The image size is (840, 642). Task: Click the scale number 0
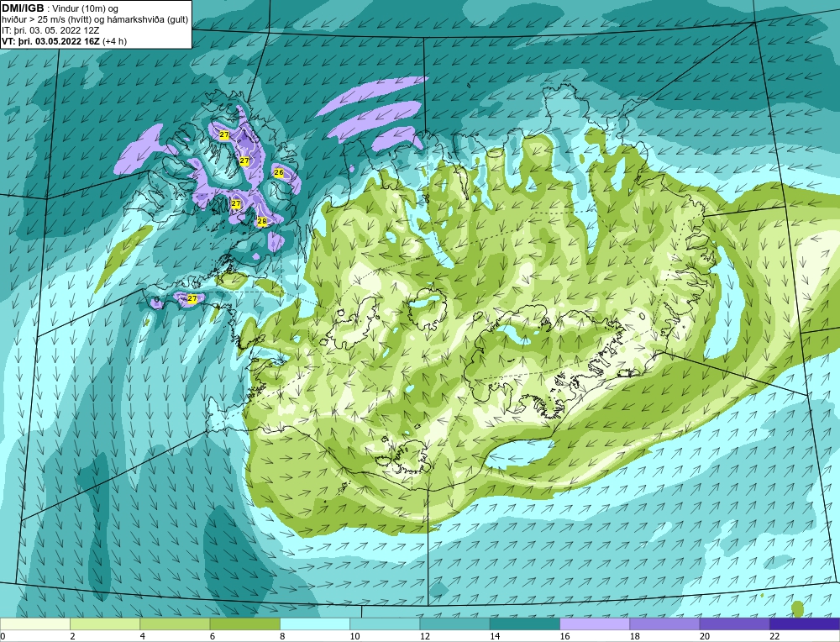3,636
